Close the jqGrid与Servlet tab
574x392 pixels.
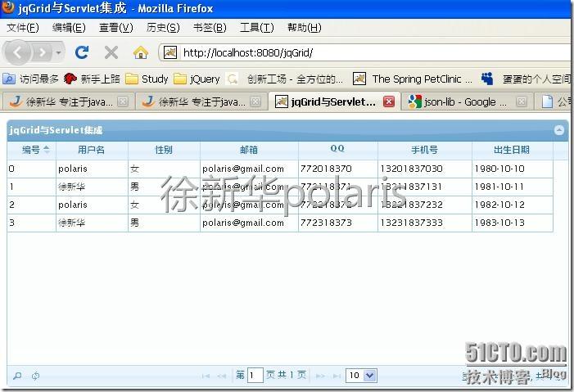(389, 101)
